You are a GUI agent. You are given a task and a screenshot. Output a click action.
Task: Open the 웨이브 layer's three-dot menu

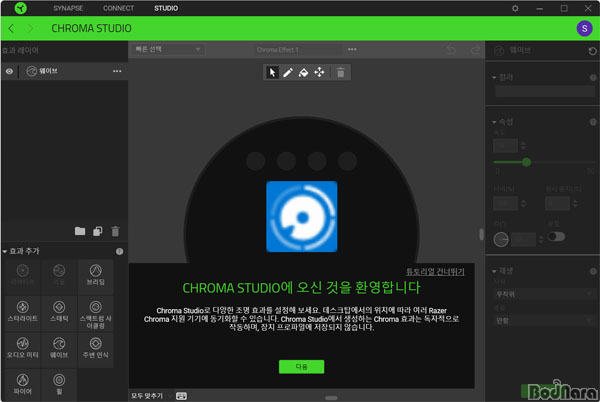117,71
